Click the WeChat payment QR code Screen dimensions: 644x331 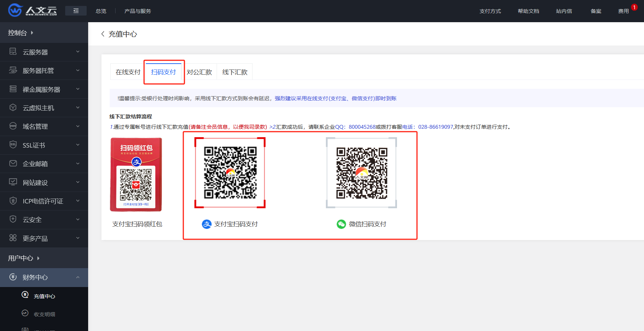point(361,173)
